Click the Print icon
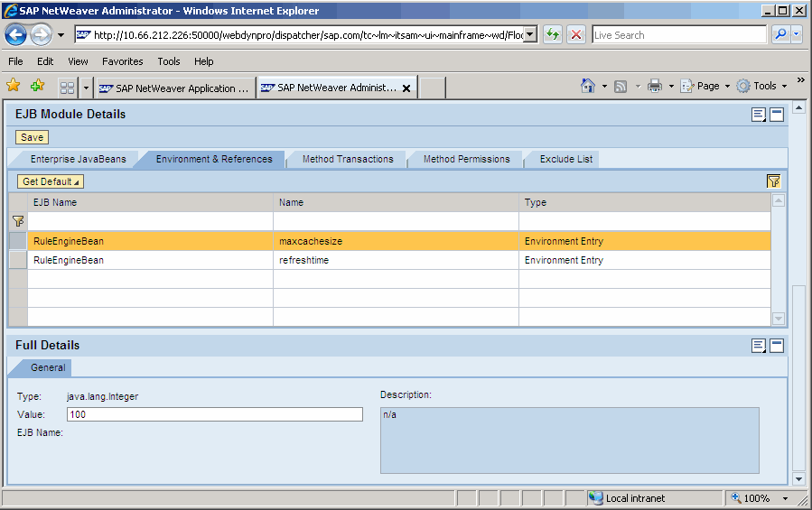This screenshot has width=812, height=510. point(655,86)
